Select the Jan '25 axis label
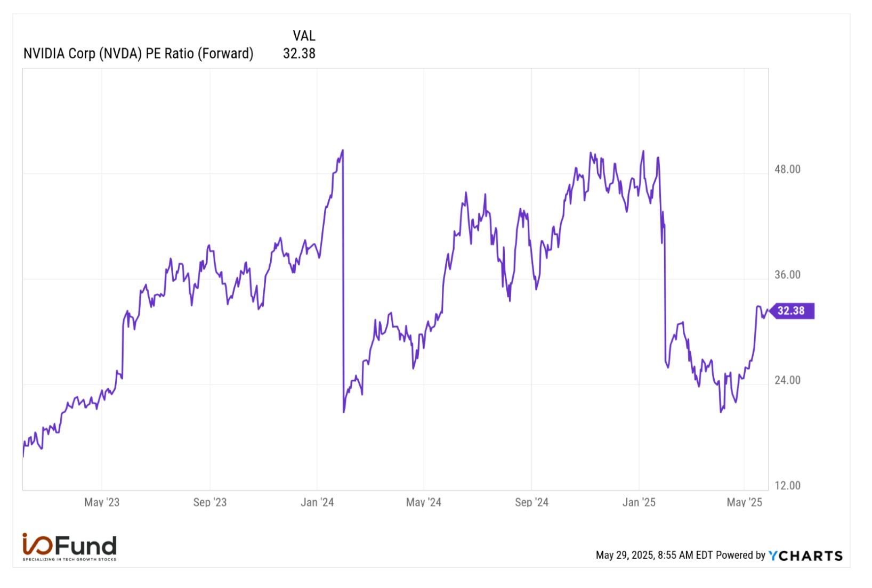 [x=639, y=502]
